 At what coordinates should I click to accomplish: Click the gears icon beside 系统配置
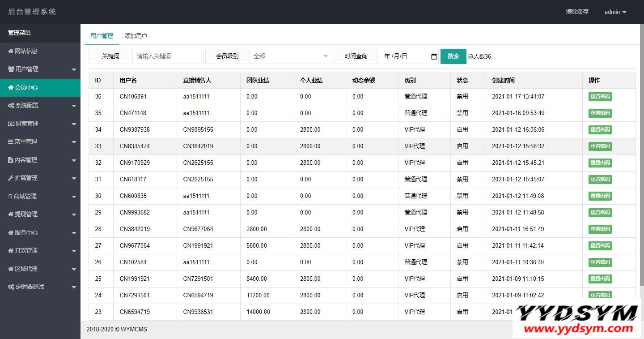pos(11,106)
